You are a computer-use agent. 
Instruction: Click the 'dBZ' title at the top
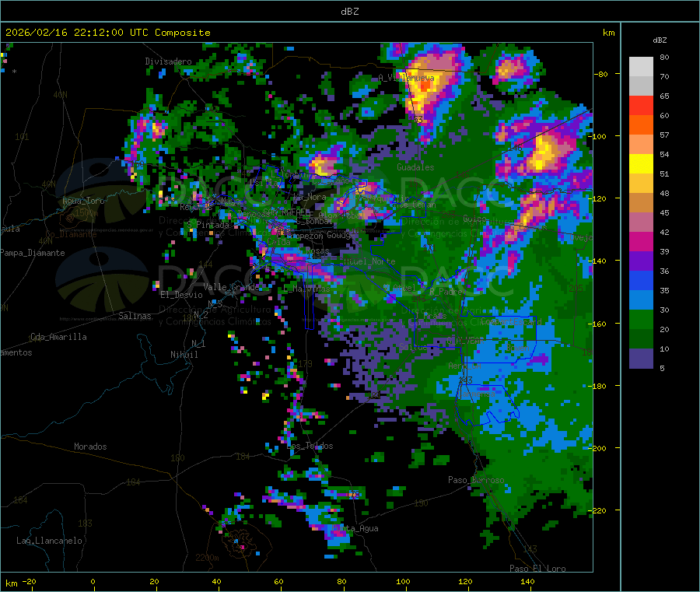(x=349, y=11)
